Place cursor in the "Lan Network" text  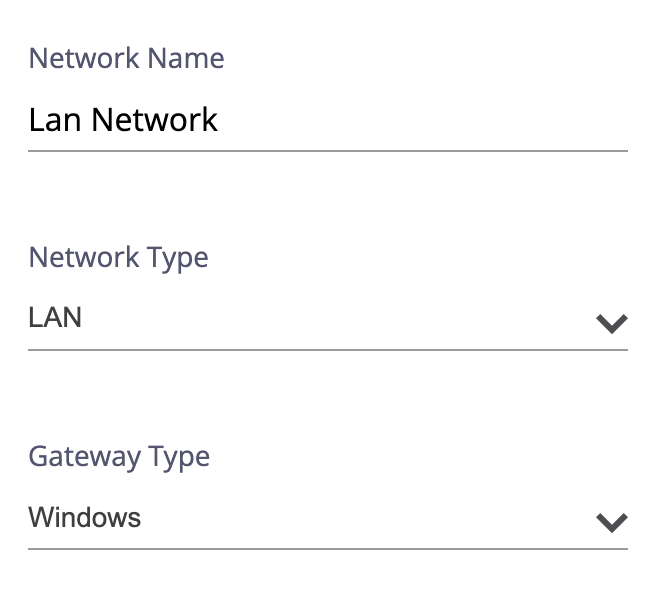[x=123, y=121]
